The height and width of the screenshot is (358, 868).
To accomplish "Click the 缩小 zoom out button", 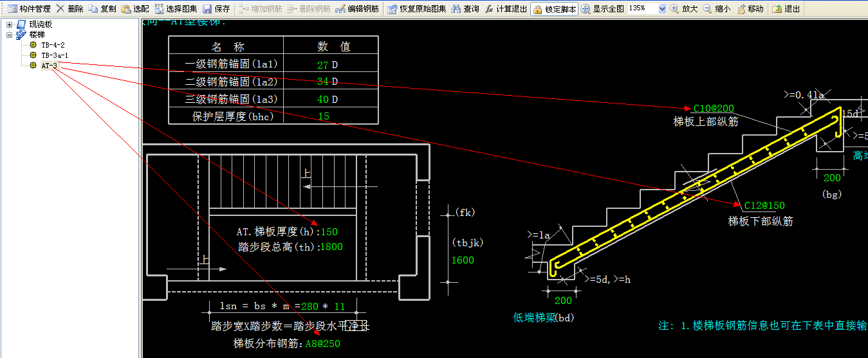I will click(x=716, y=9).
